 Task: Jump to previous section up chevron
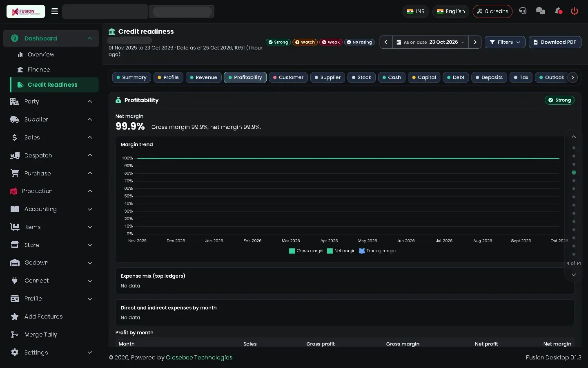tap(574, 137)
